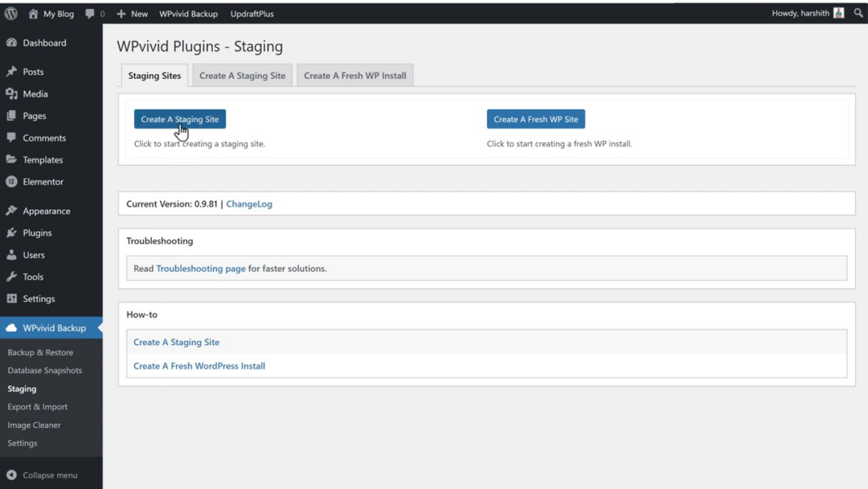Click the WPvivid Backup cloud icon
868x489 pixels.
[13, 327]
